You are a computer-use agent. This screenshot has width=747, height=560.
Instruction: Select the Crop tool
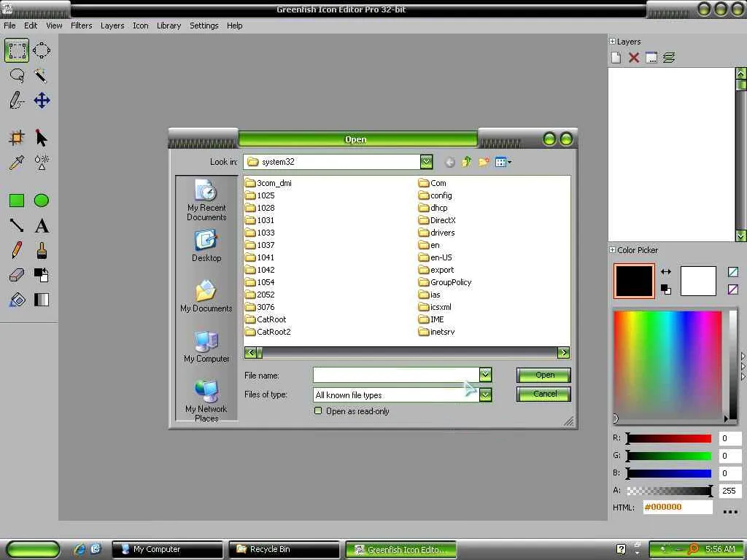pos(17,138)
